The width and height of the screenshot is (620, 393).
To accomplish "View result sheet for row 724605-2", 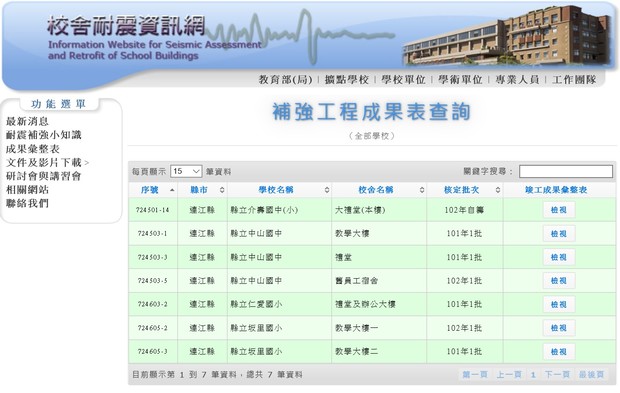I will tap(559, 328).
